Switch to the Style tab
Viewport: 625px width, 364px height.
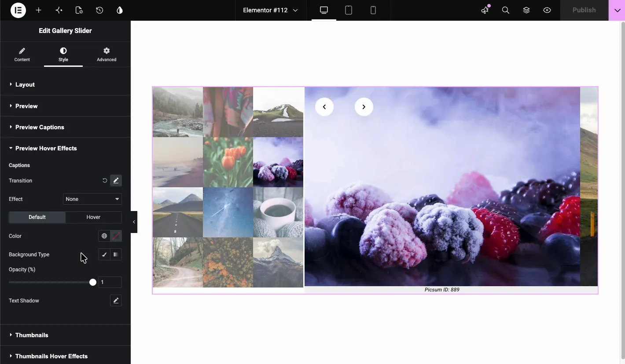[x=63, y=55]
